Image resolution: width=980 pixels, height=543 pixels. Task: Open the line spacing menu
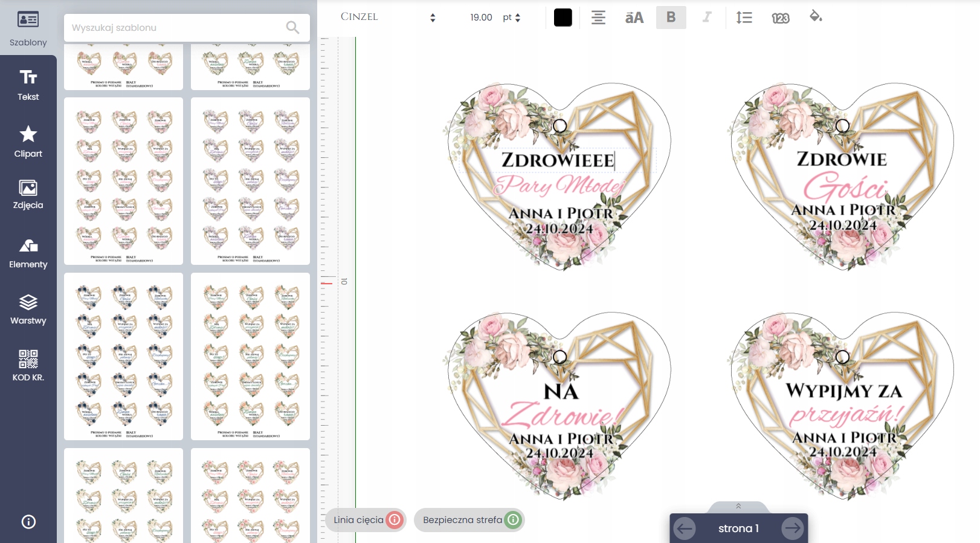click(x=744, y=18)
